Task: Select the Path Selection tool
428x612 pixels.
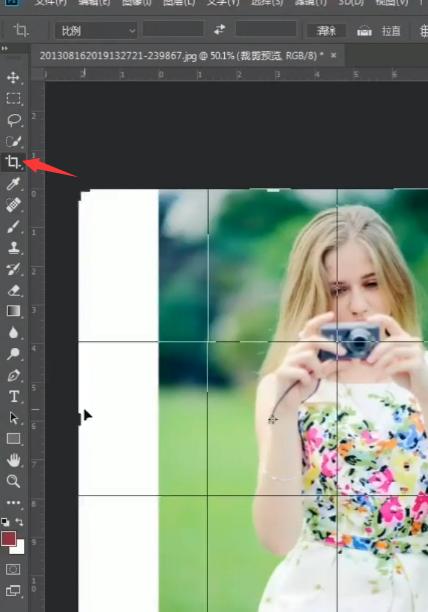Action: (x=13, y=418)
